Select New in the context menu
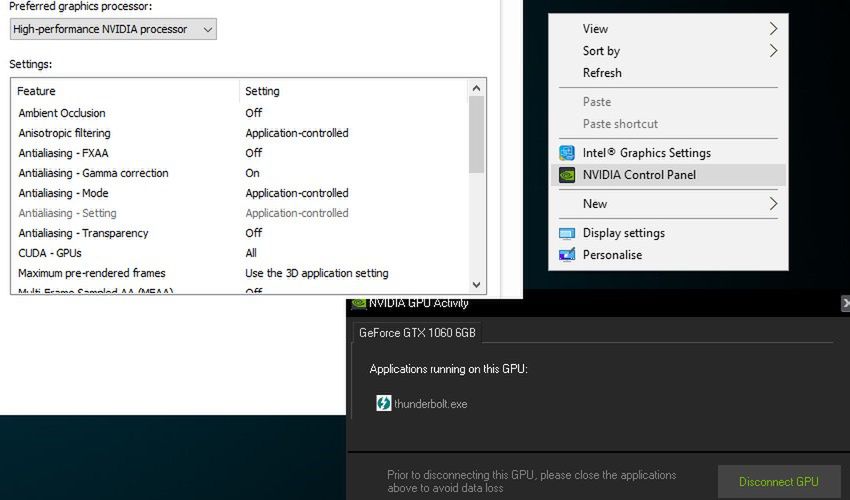This screenshot has width=850, height=500. (668, 204)
